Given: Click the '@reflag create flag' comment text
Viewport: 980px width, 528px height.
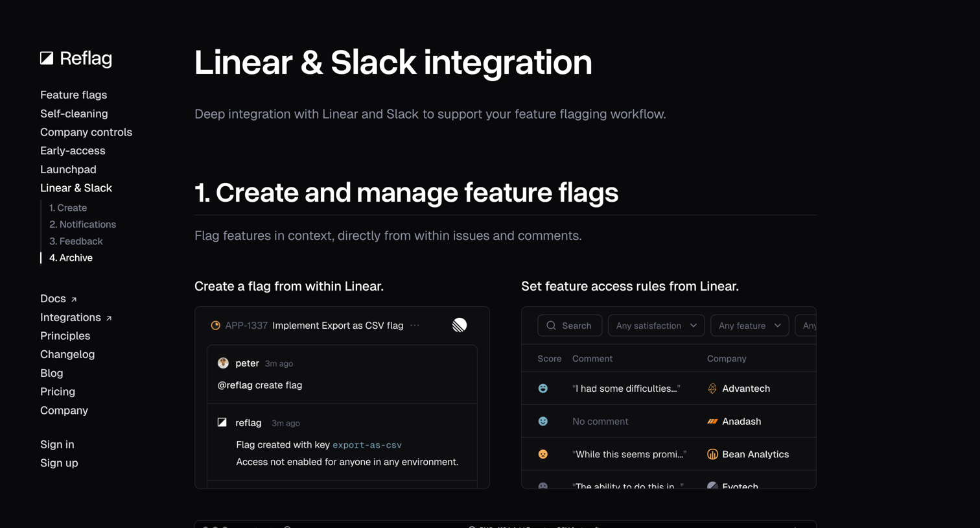Looking at the screenshot, I should point(260,385).
